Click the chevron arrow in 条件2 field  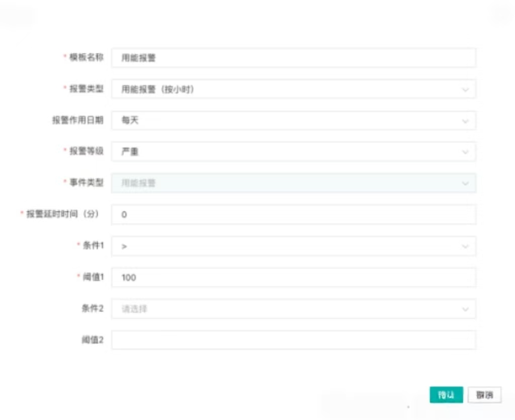pos(465,309)
